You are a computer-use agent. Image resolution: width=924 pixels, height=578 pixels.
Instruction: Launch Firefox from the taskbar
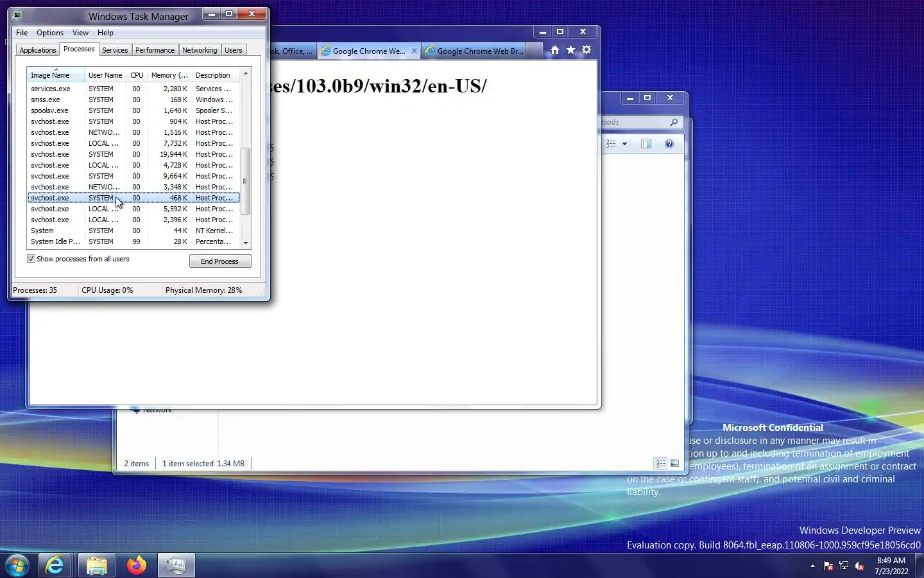(x=136, y=565)
